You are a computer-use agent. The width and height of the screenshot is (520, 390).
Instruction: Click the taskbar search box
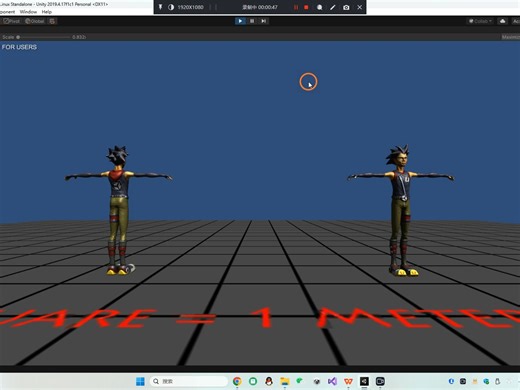tap(189, 381)
